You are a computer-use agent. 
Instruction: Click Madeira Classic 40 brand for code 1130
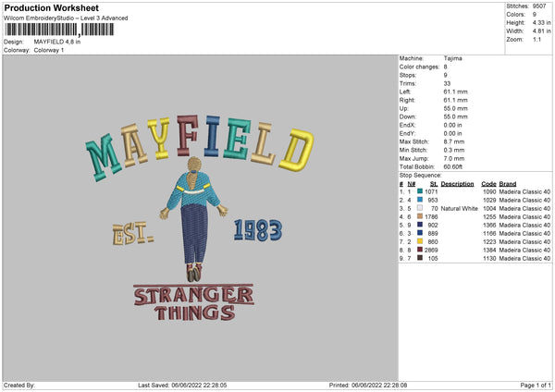click(524, 258)
